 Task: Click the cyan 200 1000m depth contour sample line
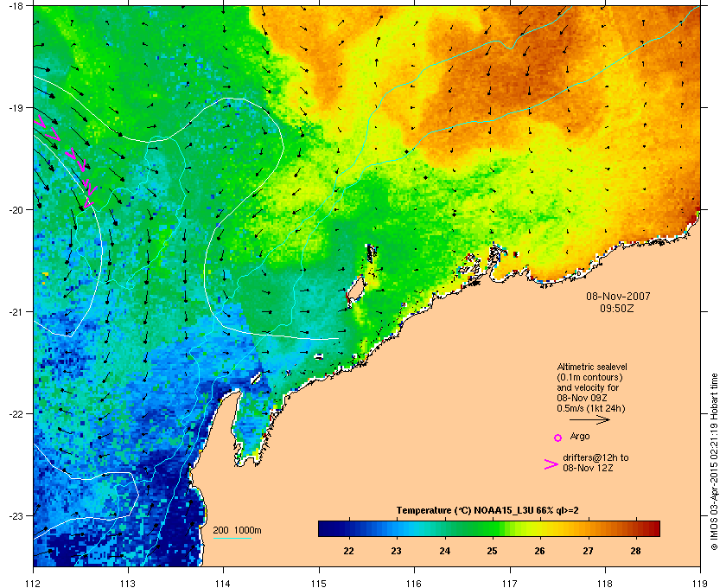click(x=232, y=539)
